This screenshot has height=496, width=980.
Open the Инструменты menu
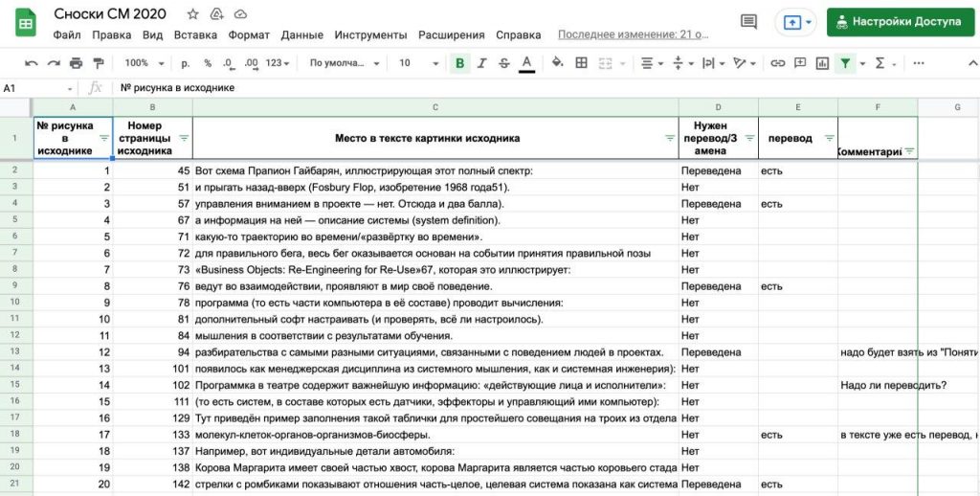(370, 35)
